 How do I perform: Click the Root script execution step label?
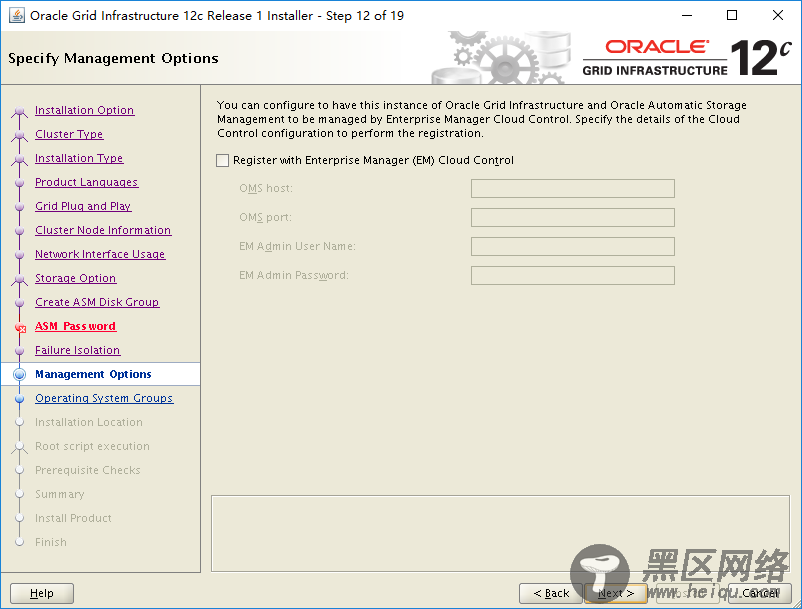[92, 446]
